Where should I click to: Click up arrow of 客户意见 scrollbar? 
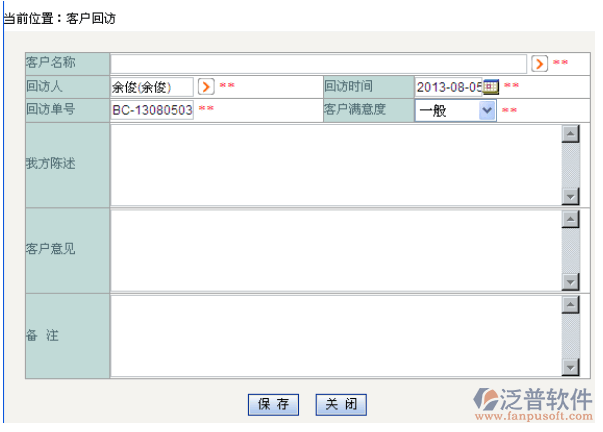[570, 219]
